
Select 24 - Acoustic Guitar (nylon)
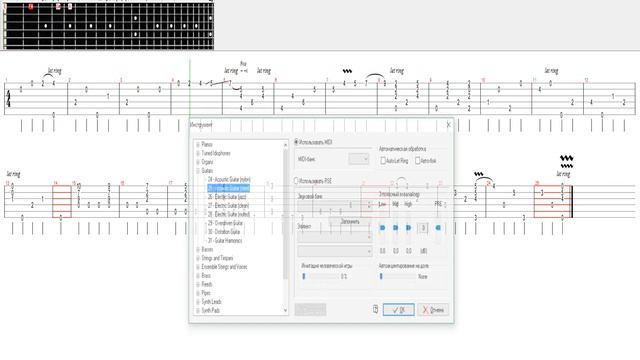[229, 180]
